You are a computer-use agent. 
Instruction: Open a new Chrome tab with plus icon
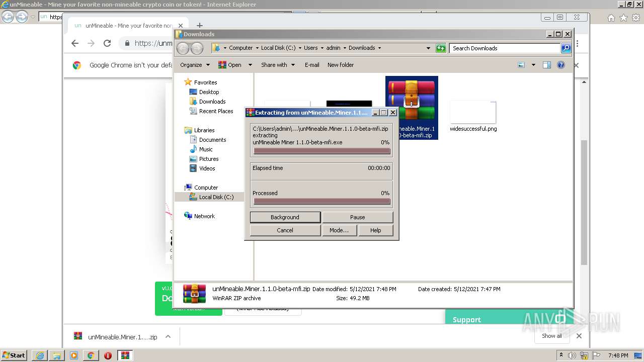(200, 26)
